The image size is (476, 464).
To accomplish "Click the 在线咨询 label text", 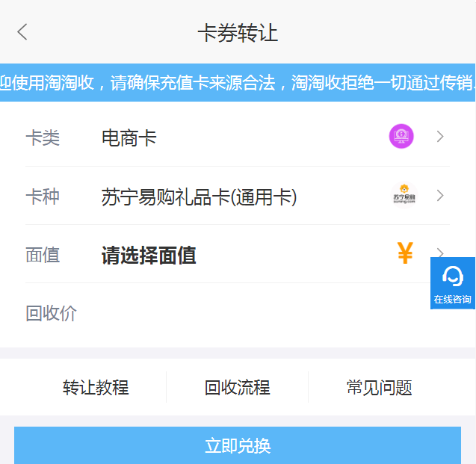I will click(453, 300).
